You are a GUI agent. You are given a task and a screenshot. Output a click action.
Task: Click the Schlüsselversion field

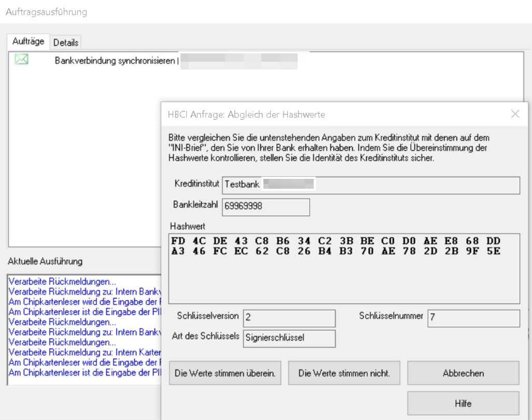(289, 318)
